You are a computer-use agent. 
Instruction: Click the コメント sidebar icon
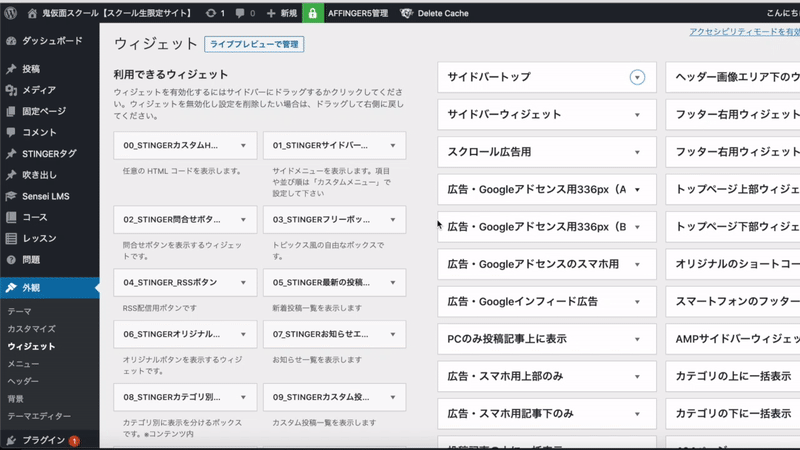11,133
